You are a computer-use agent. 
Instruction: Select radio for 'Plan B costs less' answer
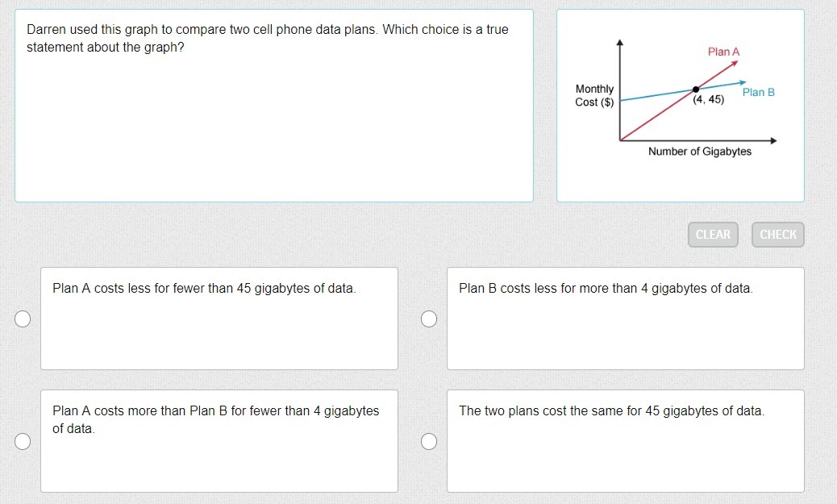tap(430, 319)
